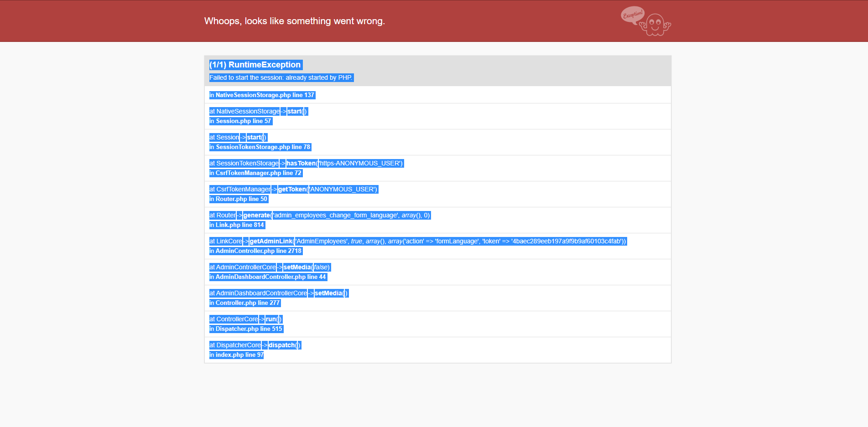Click 'CsrfTokenManager.php line 72' entry

[x=259, y=173]
